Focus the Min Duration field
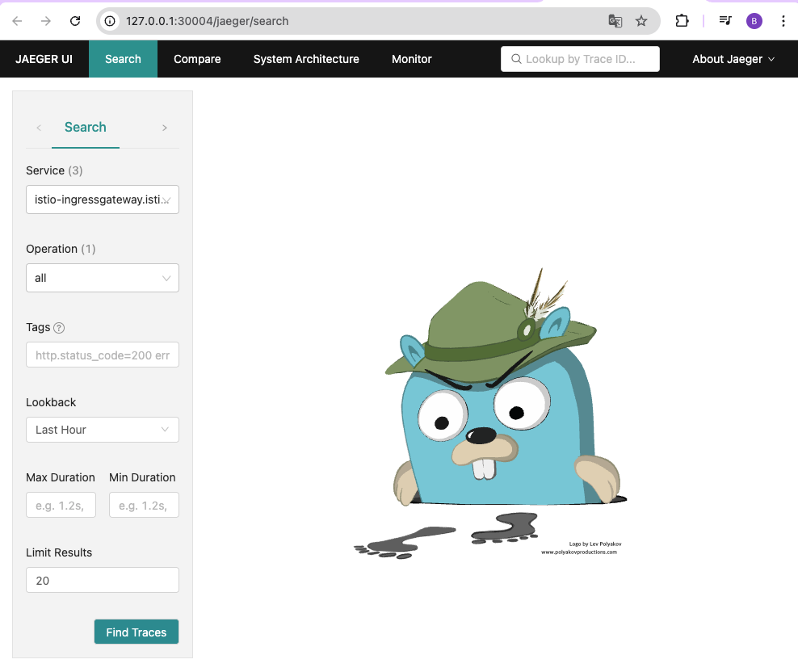Screen dimensions: 798x672 click(x=144, y=505)
